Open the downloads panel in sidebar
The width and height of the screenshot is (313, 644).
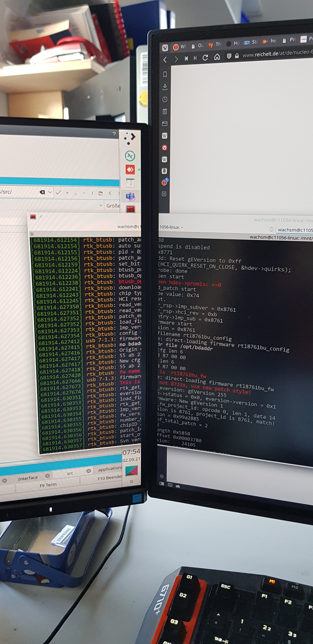click(165, 87)
